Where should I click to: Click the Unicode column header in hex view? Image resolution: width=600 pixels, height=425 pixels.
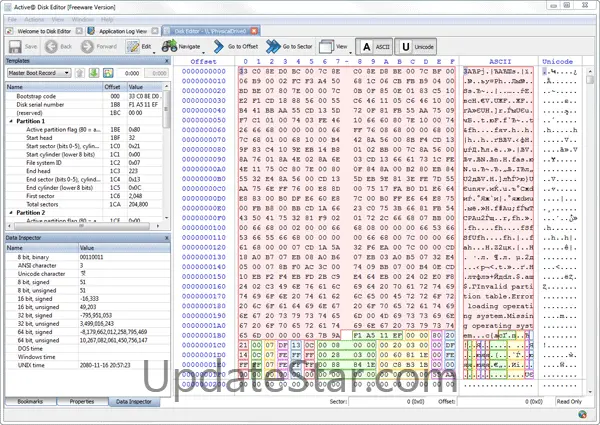click(x=558, y=62)
